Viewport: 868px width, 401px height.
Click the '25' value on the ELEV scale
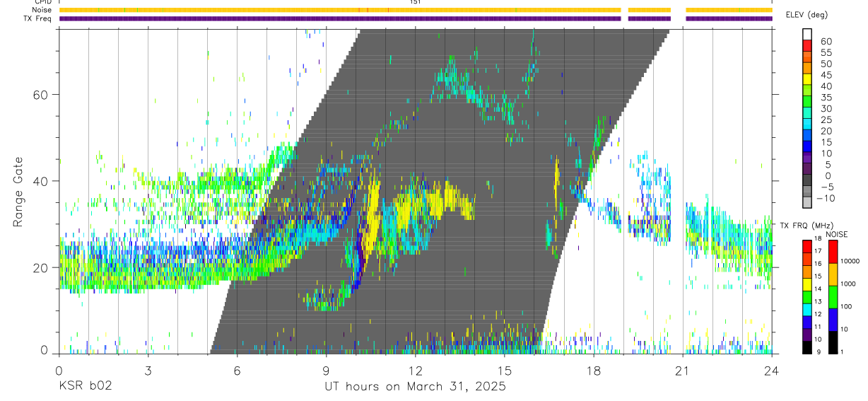(x=826, y=120)
